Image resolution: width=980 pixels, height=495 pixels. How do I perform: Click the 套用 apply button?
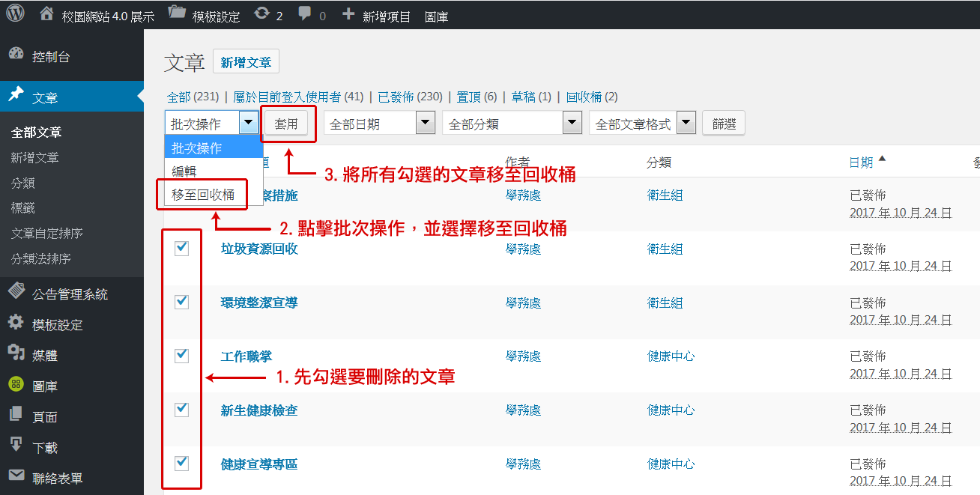click(x=286, y=124)
